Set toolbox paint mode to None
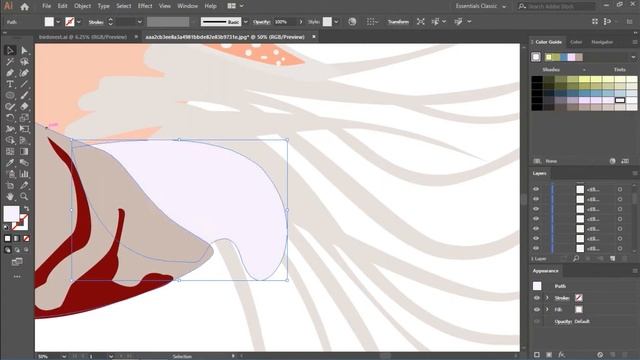This screenshot has width=640, height=360. [x=26, y=238]
